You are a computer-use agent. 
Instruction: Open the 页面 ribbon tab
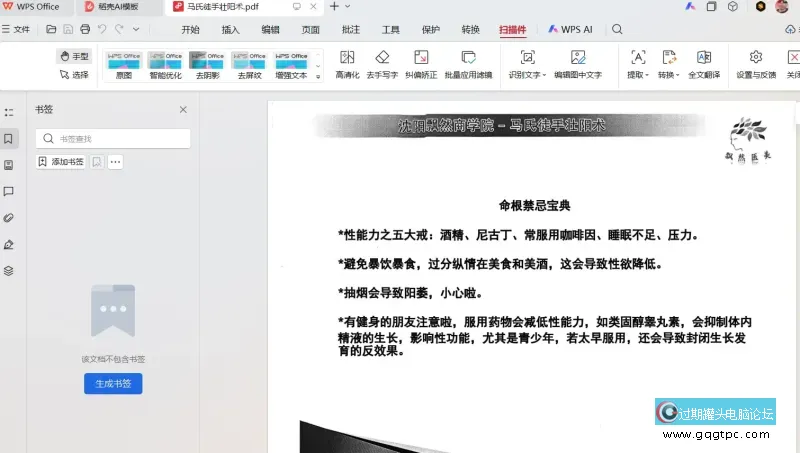pos(310,30)
